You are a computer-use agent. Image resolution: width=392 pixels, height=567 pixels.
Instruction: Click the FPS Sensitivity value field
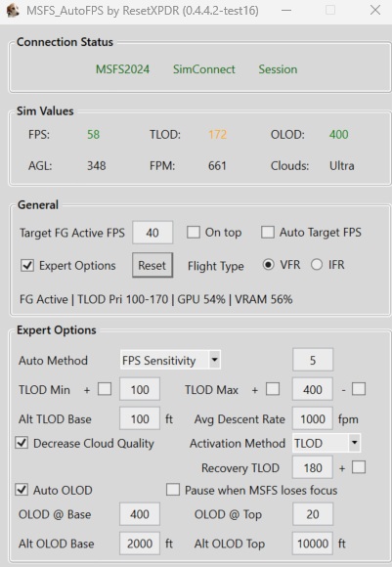coord(313,360)
